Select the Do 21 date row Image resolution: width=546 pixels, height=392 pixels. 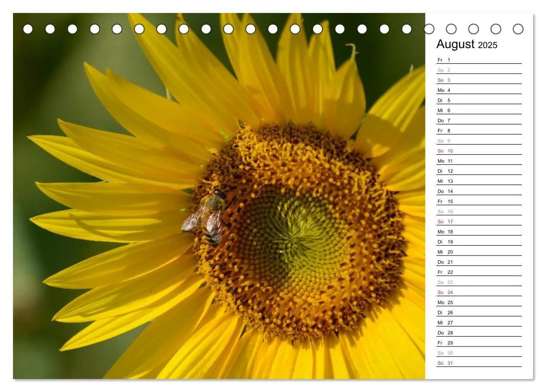[479, 262]
